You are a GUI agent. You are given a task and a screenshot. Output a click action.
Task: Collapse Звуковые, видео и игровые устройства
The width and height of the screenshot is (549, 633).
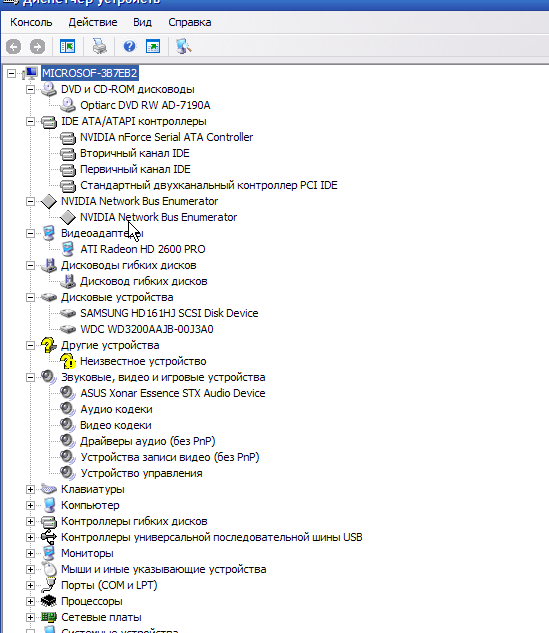(x=30, y=377)
